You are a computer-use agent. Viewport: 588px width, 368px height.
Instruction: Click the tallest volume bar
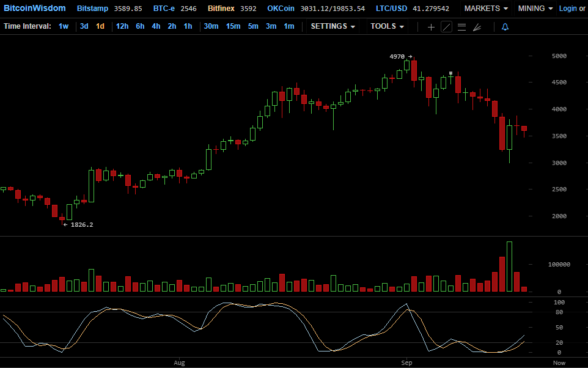point(509,267)
